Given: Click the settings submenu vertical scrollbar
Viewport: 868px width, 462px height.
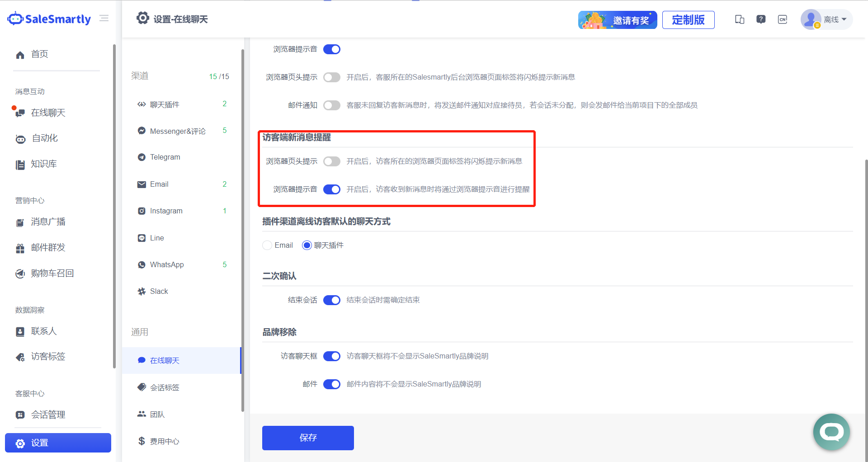Looking at the screenshot, I should click(x=243, y=226).
